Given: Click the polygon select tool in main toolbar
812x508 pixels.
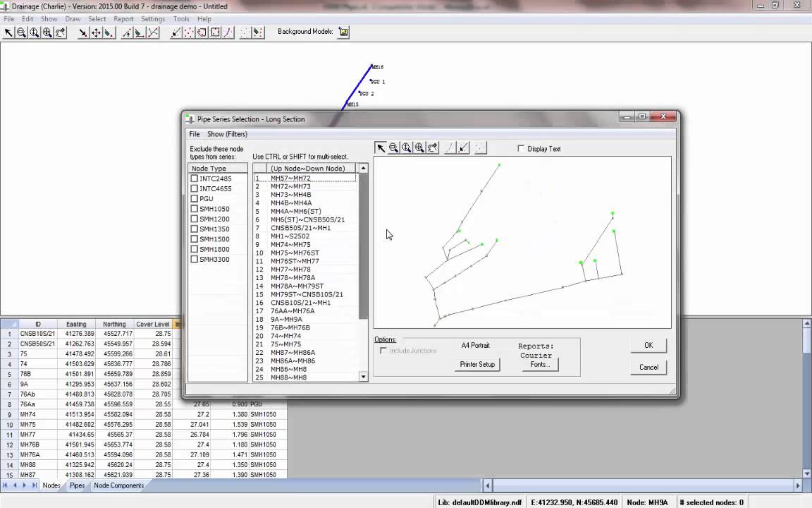Looking at the screenshot, I should point(202,32).
